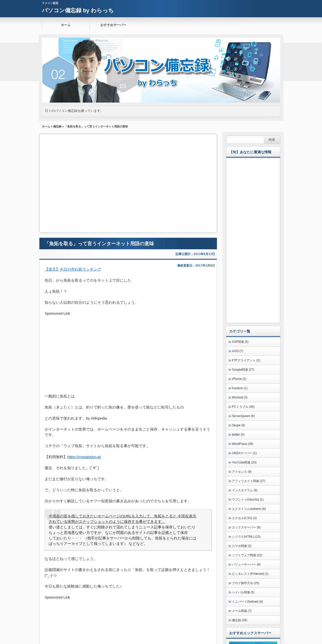Viewport: 322px width, 644px height.
Task: Open the エクセル(CSV) (3) category
Action: pos(253,518)
